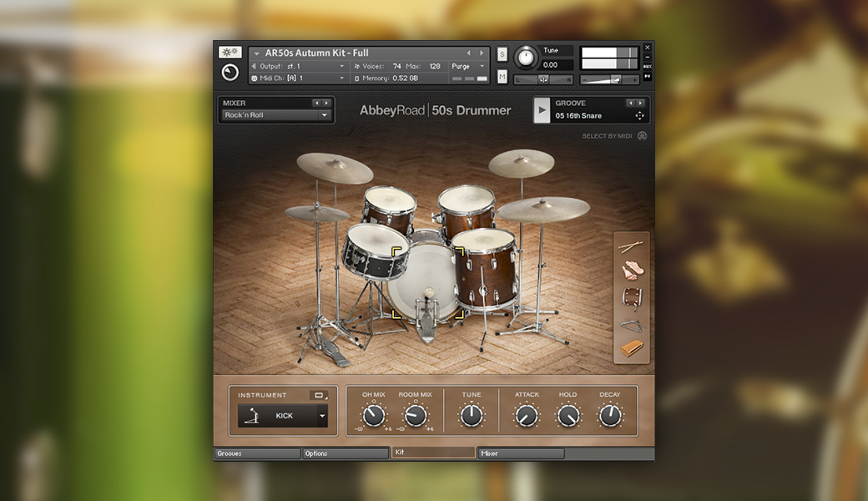Viewport: 868px width, 501px height.
Task: Click the ride cymbal on the right
Action: [542, 210]
